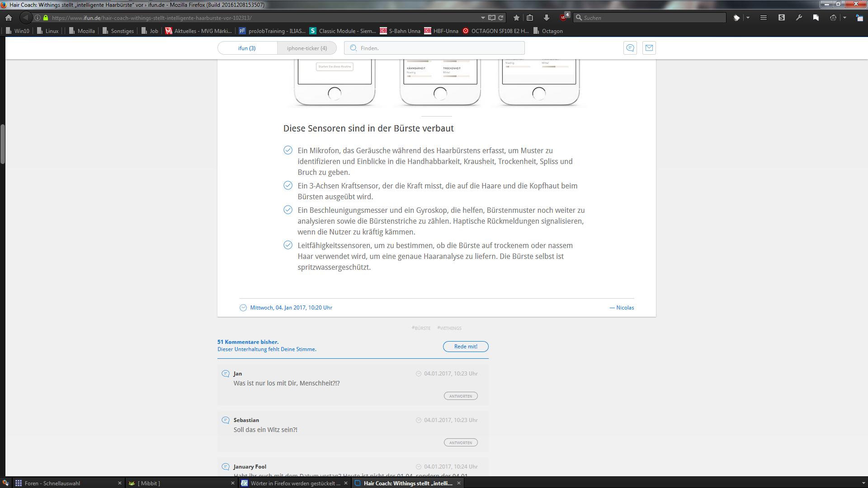Click the Firefox home button
Screen dimensions: 868x488
pos(9,18)
